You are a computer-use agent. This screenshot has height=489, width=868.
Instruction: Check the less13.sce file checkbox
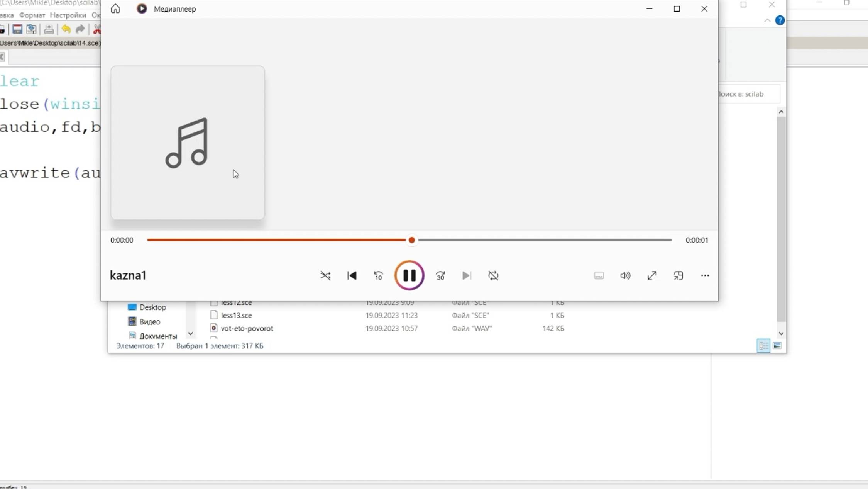(x=214, y=315)
